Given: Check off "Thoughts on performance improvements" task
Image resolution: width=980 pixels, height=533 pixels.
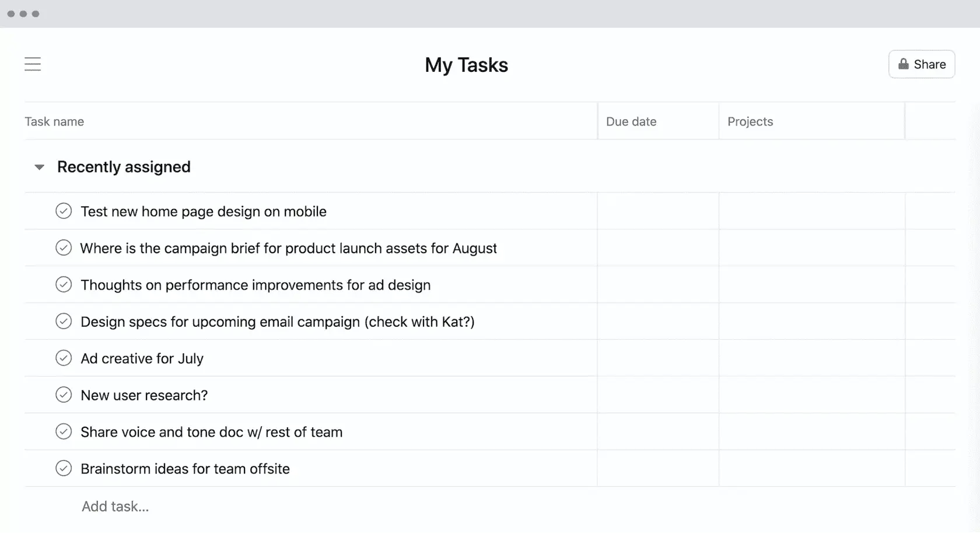Looking at the screenshot, I should [64, 284].
